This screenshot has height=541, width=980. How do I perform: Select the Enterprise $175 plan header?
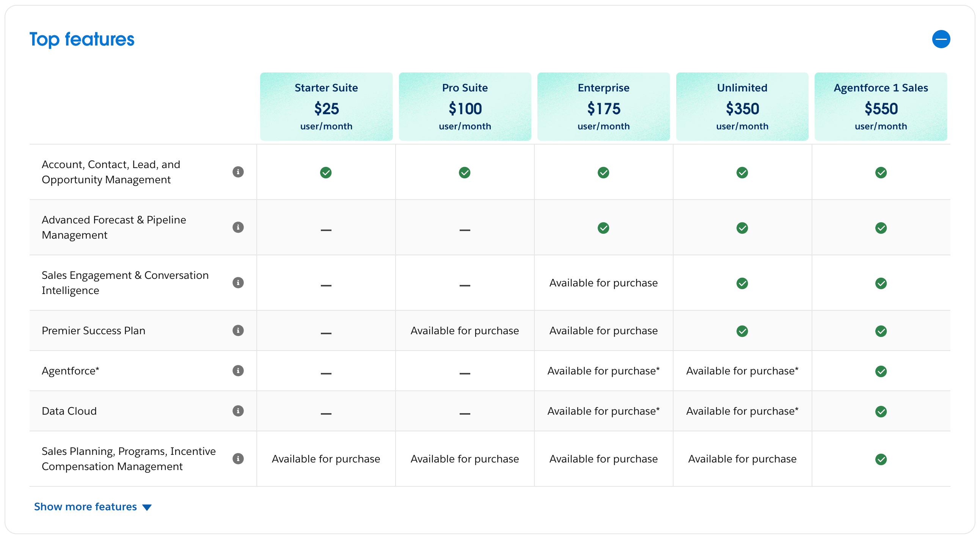[603, 107]
